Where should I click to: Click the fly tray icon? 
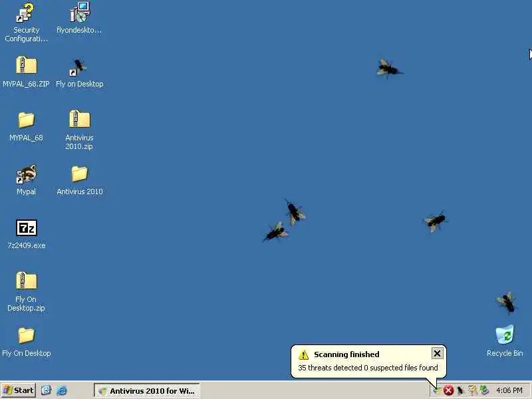click(460, 390)
